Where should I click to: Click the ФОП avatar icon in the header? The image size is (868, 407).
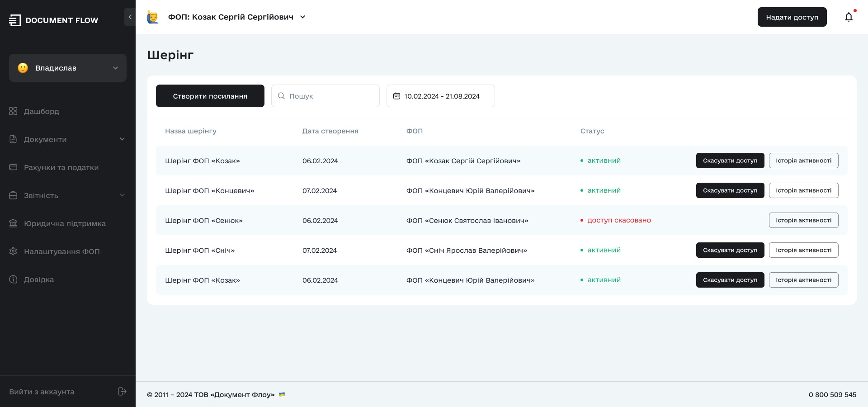tap(153, 17)
